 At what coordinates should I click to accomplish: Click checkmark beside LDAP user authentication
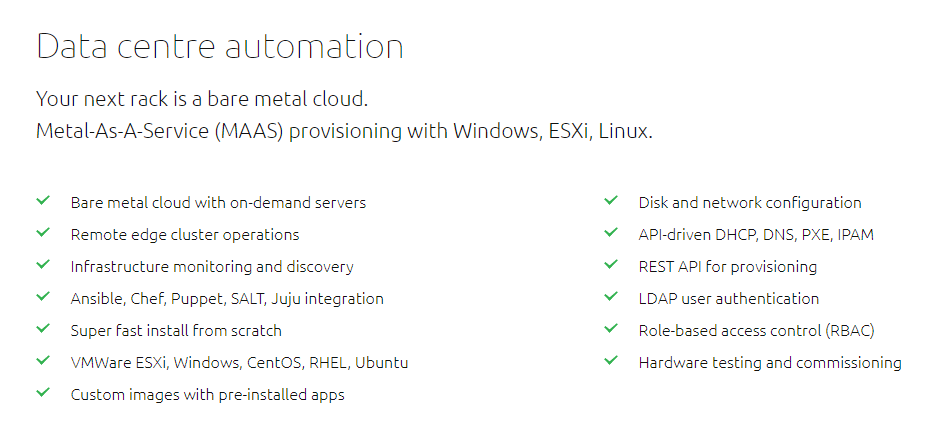(x=611, y=297)
